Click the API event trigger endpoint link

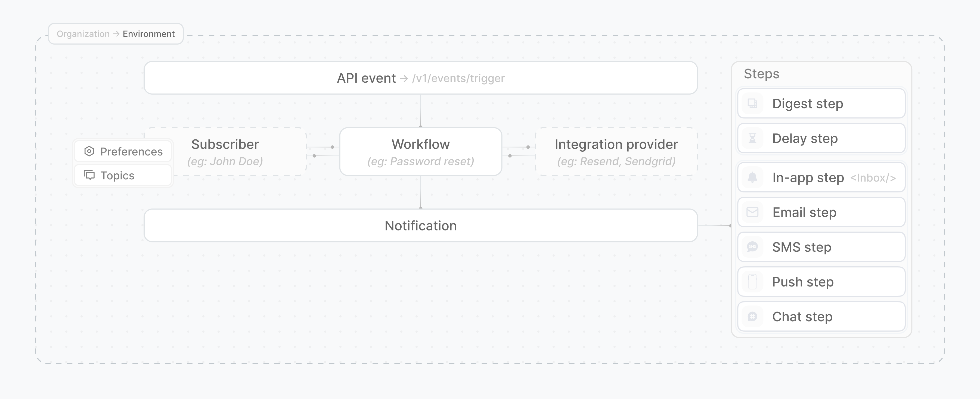click(x=458, y=78)
